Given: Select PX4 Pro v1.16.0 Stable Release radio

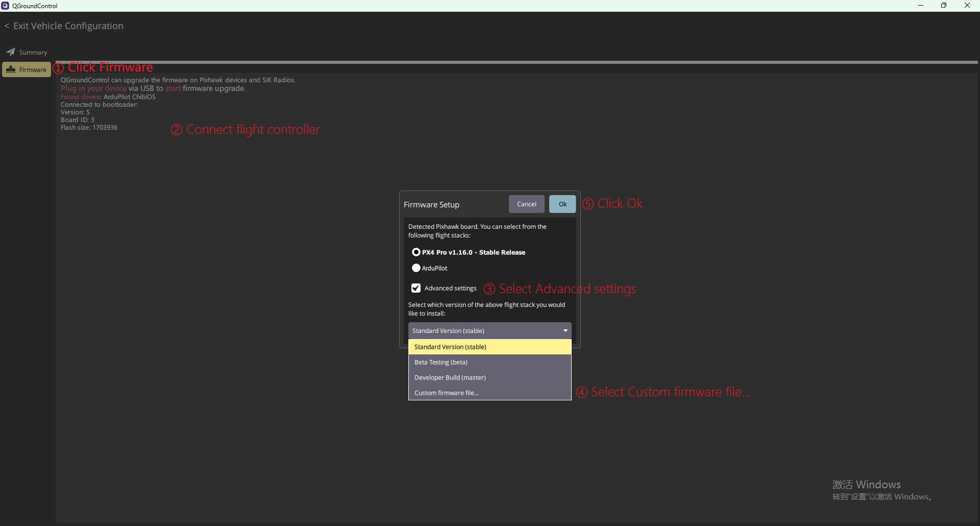Looking at the screenshot, I should pos(416,252).
